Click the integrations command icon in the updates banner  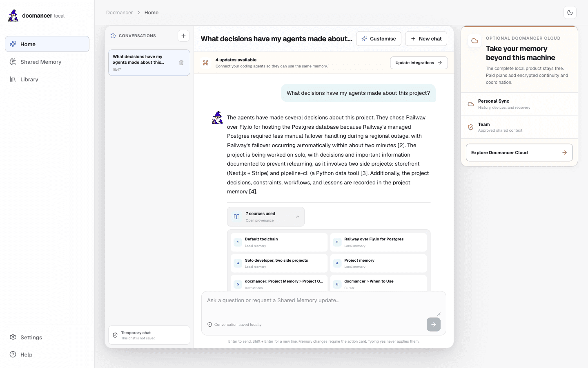[205, 63]
